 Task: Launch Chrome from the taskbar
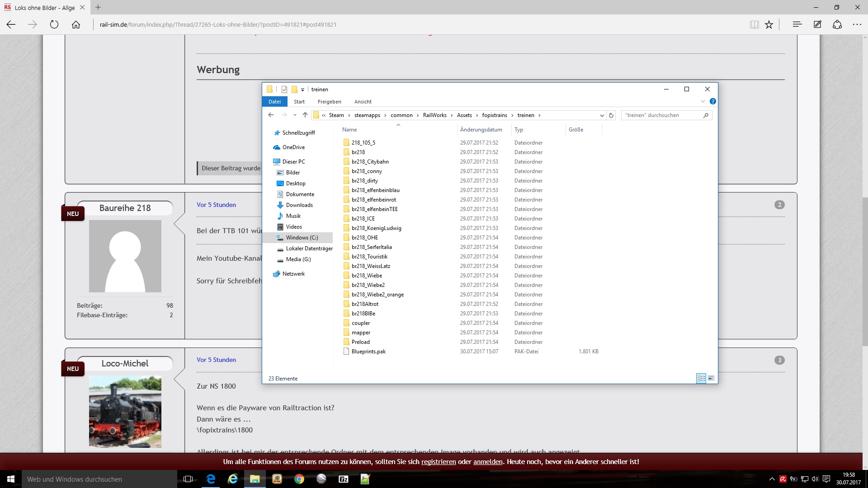point(299,479)
